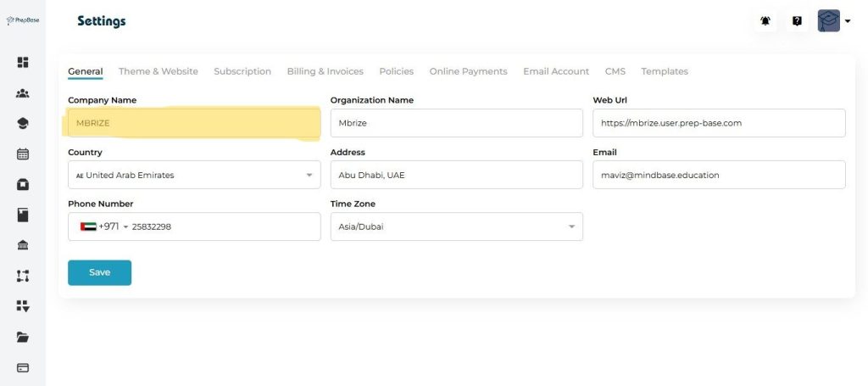Open the calendar icon in sidebar
The height and width of the screenshot is (386, 868).
point(23,154)
